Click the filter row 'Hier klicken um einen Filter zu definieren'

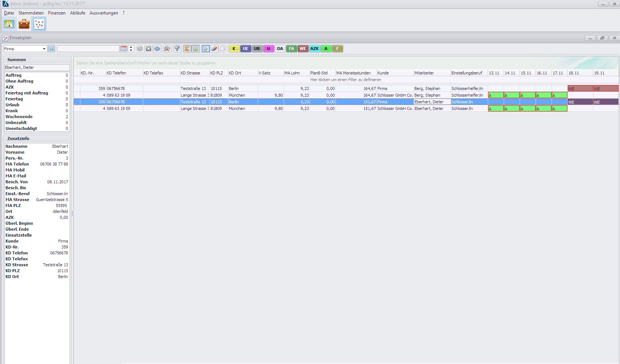pyautogui.click(x=346, y=80)
